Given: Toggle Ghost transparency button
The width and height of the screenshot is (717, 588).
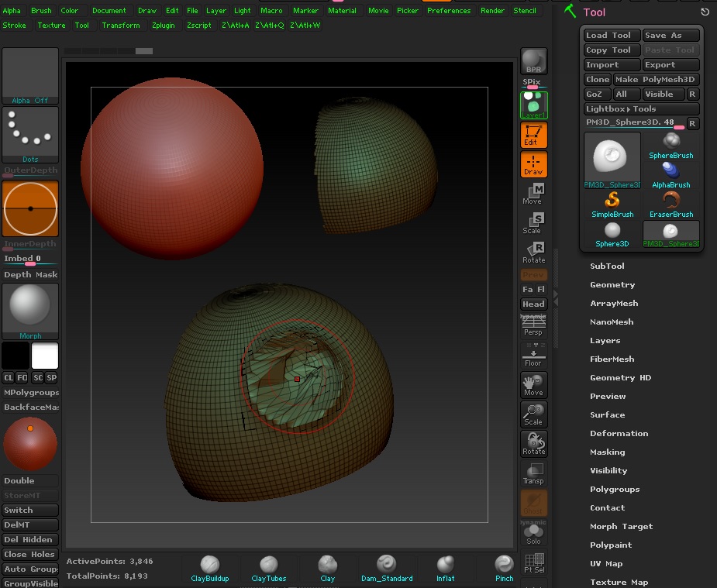Looking at the screenshot, I should (x=533, y=503).
